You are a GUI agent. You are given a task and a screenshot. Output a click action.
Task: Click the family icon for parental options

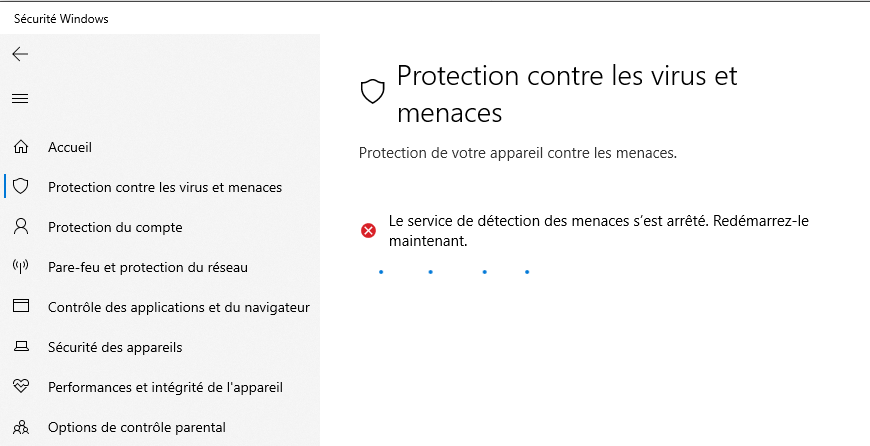pos(21,427)
